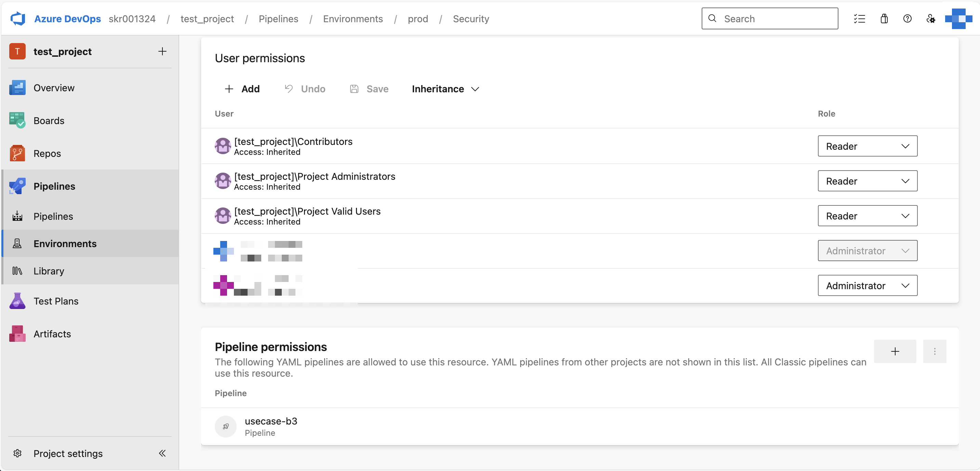980x471 pixels.
Task: Select Boards in the sidebar
Action: pos(49,121)
